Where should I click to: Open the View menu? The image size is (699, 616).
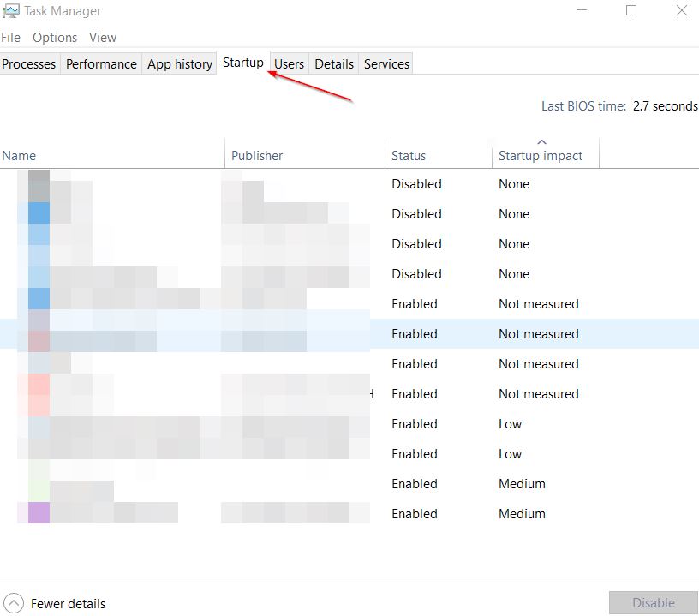pyautogui.click(x=103, y=38)
